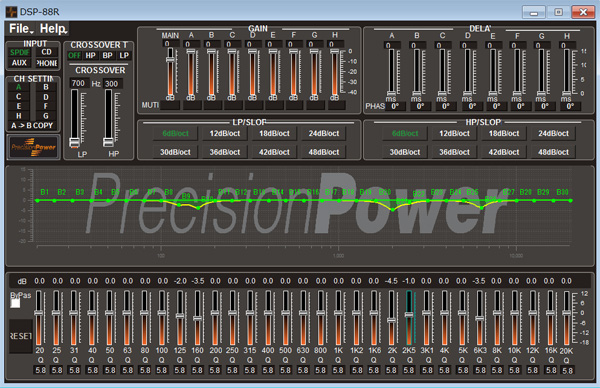Select LP slope 42dB/oct

[274, 152]
